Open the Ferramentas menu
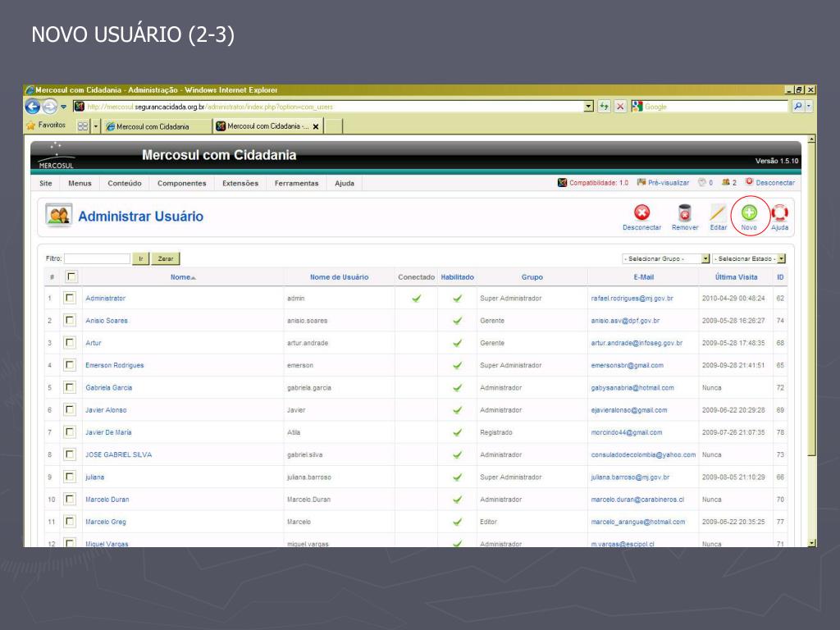This screenshot has height=630, width=840. (296, 183)
